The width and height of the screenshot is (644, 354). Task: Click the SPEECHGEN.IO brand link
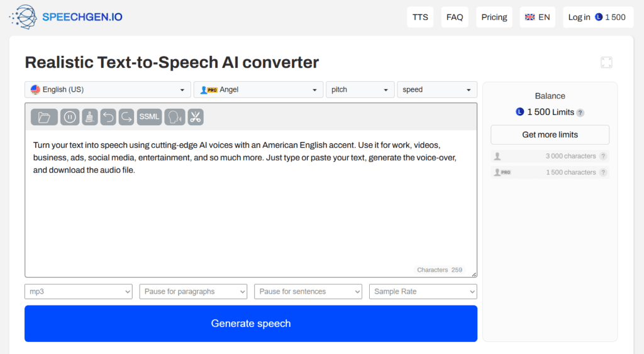click(x=82, y=17)
